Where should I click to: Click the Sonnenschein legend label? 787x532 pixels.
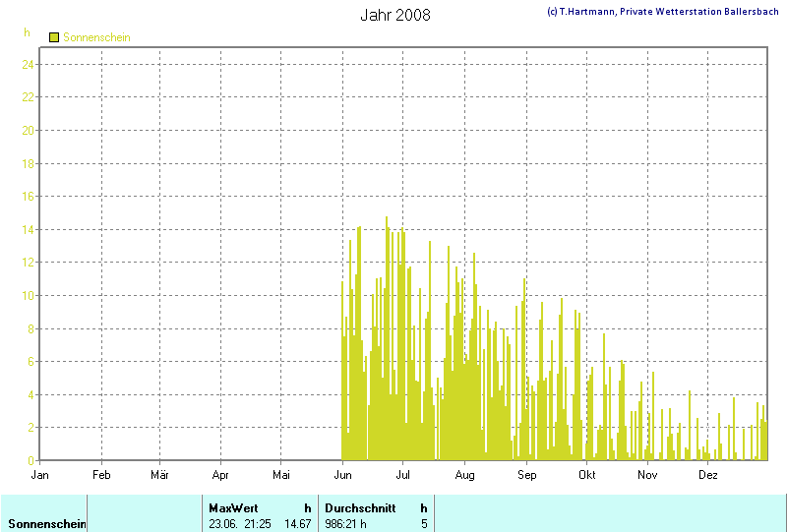(x=96, y=37)
